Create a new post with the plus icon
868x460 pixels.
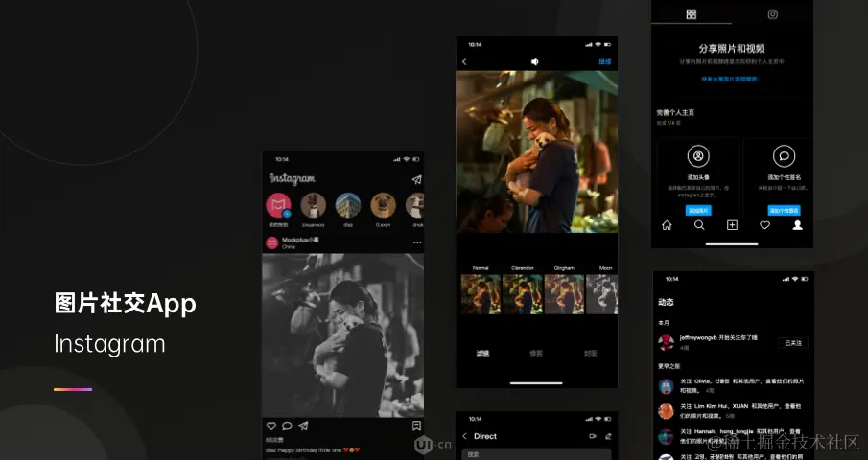(733, 225)
